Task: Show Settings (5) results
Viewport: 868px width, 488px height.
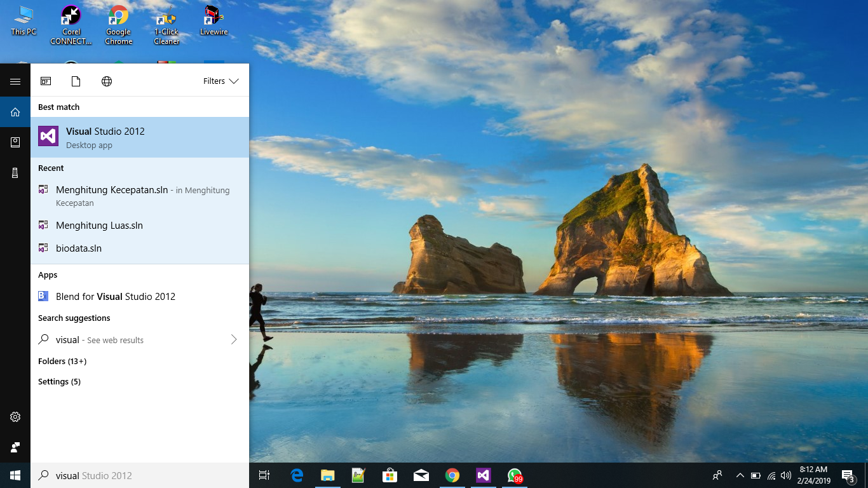Action: (59, 381)
